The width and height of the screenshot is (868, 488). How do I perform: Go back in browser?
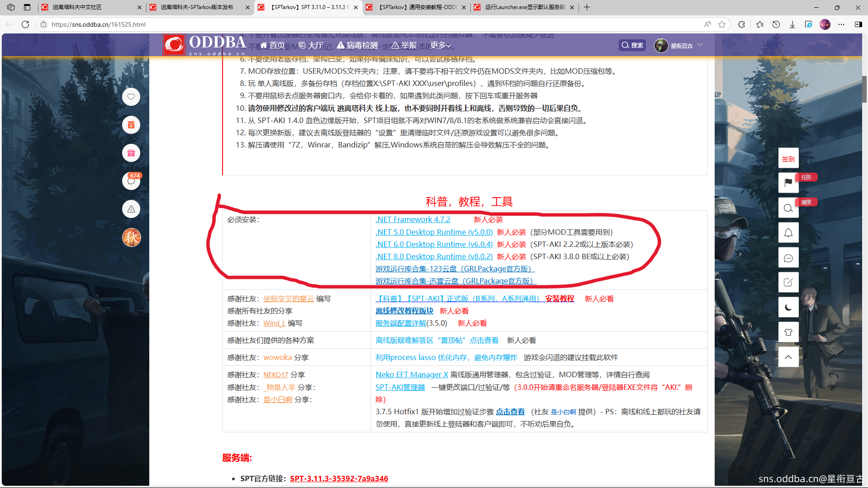coord(9,24)
